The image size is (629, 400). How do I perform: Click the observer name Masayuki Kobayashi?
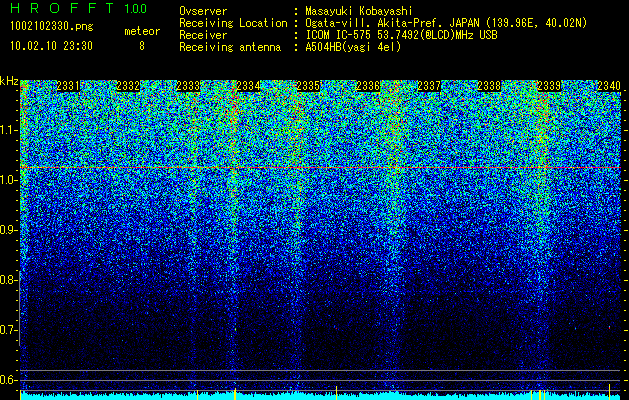[x=359, y=11]
